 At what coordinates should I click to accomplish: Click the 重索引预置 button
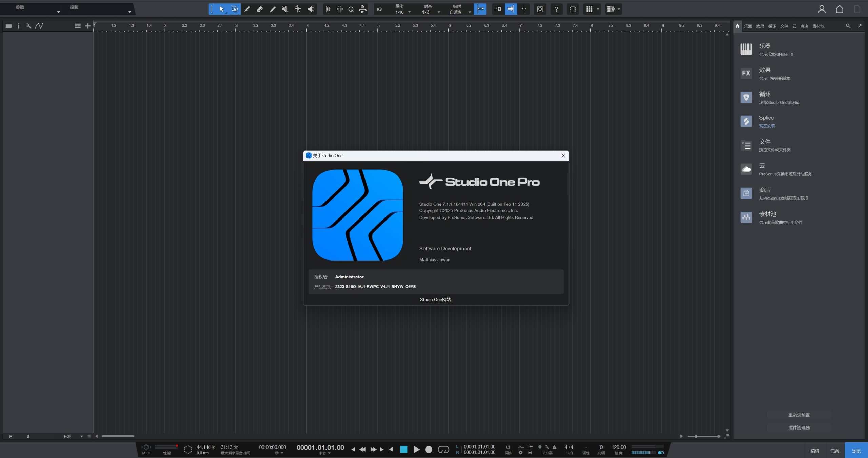[799, 415]
